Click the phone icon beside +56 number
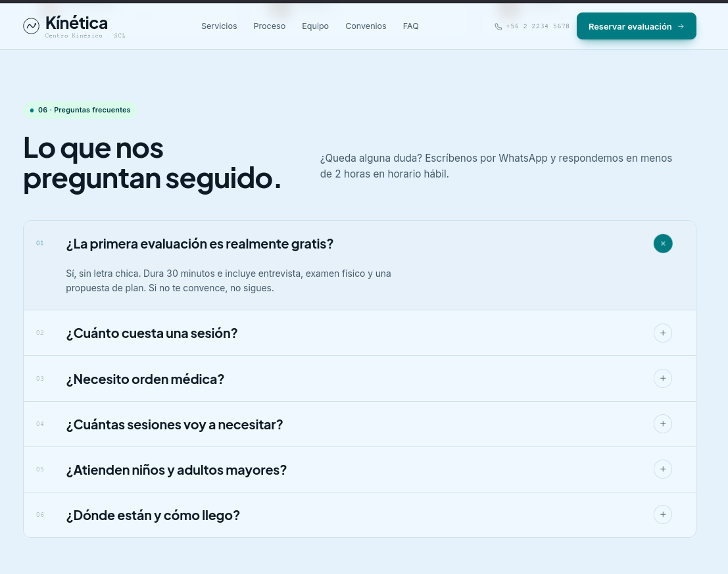Screen dimensions: 728x574 [498, 26]
